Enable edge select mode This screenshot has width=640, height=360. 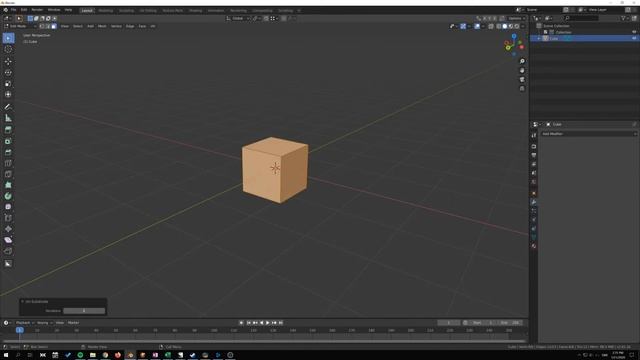point(48,26)
